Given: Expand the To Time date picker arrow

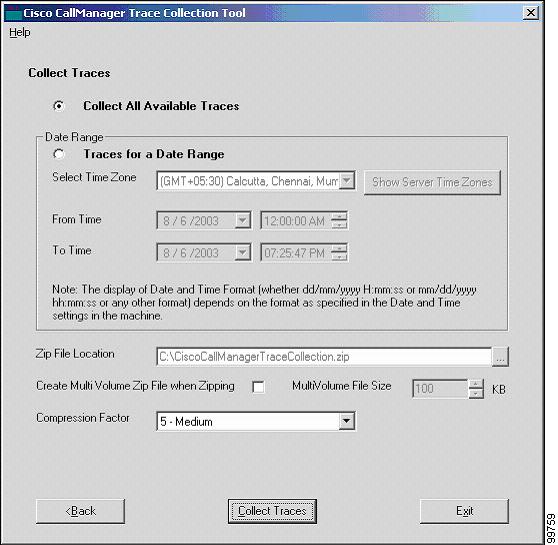Looking at the screenshot, I should [x=242, y=253].
